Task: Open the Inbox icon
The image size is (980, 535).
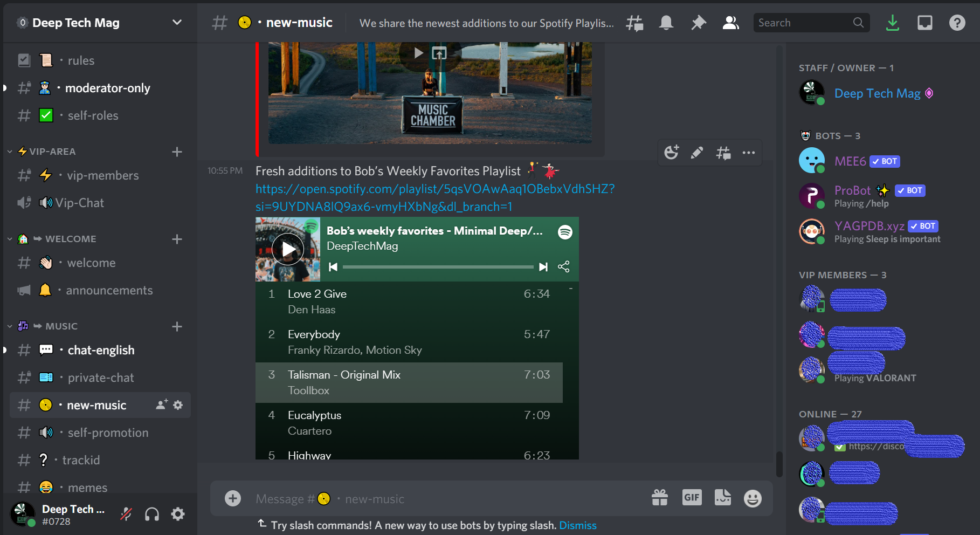Action: click(925, 23)
